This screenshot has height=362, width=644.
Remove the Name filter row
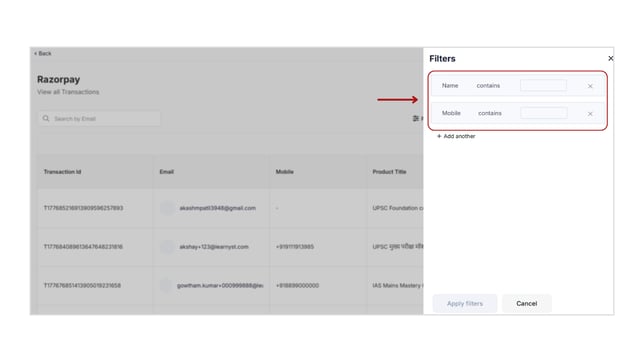590,86
